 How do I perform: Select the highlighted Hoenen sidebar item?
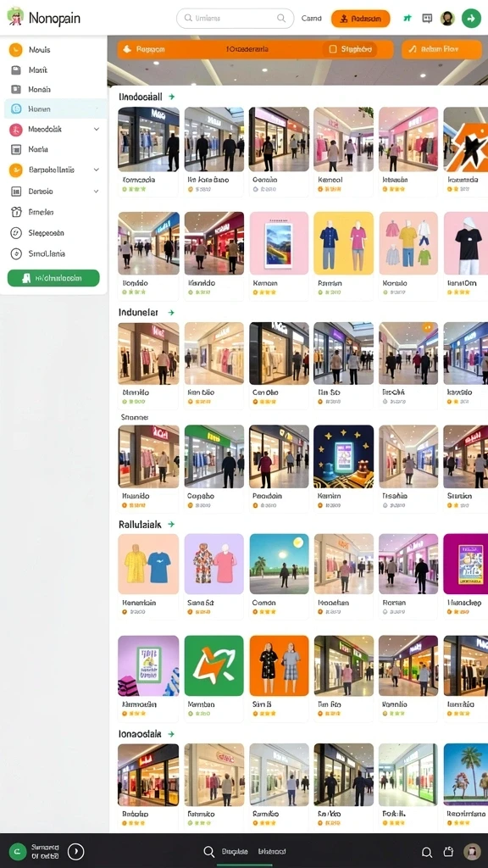[x=55, y=109]
